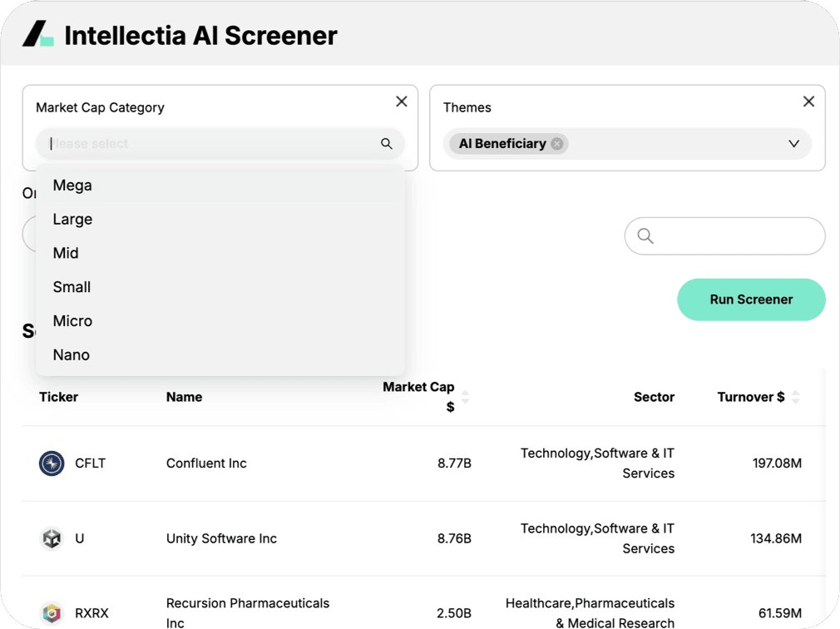Image resolution: width=840 pixels, height=629 pixels.
Task: Select Nano from the dropdown
Action: (x=71, y=355)
